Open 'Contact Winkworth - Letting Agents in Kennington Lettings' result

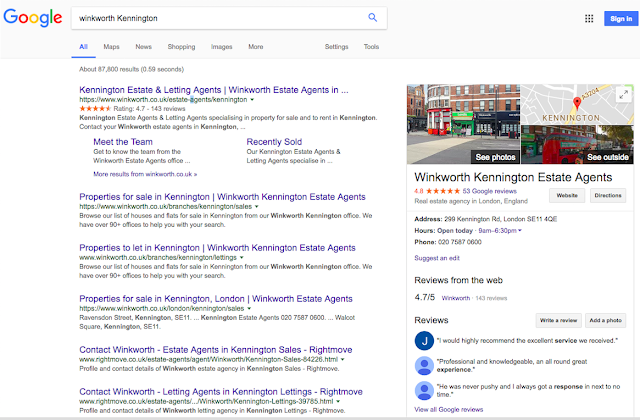pyautogui.click(x=221, y=392)
